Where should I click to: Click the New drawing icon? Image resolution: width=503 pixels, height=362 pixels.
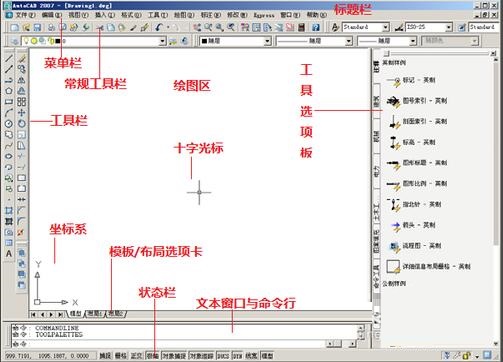[15, 28]
